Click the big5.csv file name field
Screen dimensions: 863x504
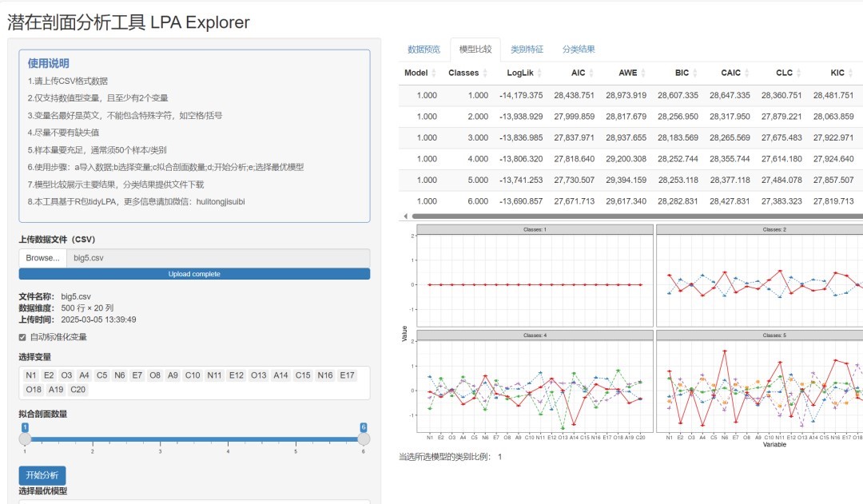217,258
